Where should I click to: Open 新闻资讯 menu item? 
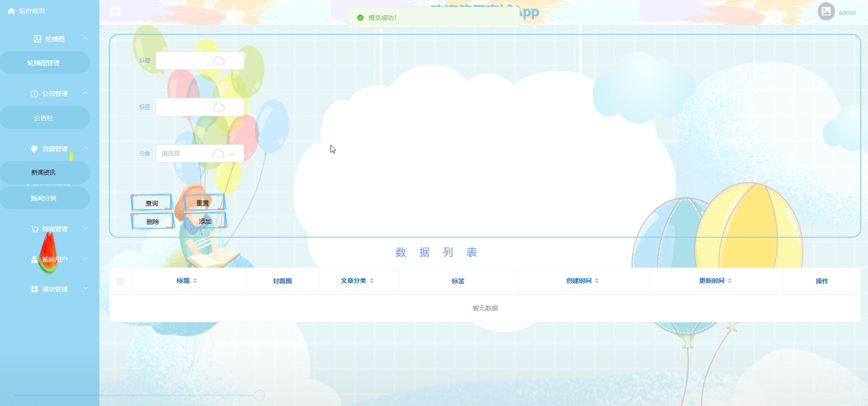point(44,172)
